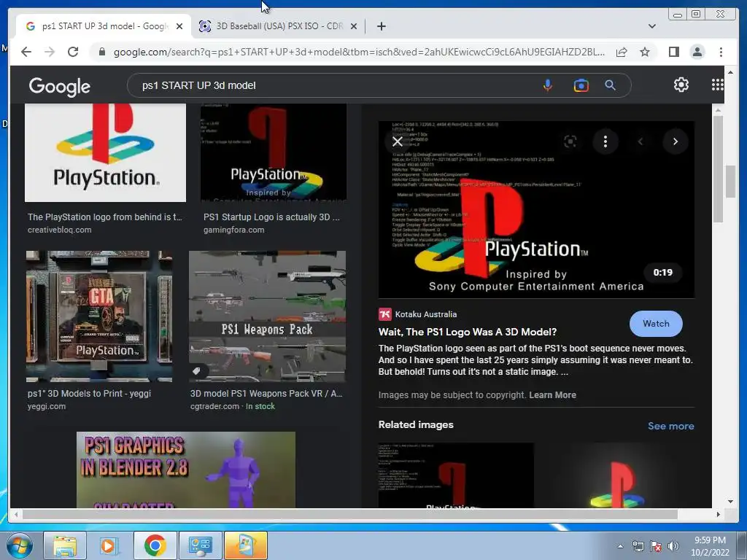Open Windows Media Player from taskbar

tap(108, 545)
